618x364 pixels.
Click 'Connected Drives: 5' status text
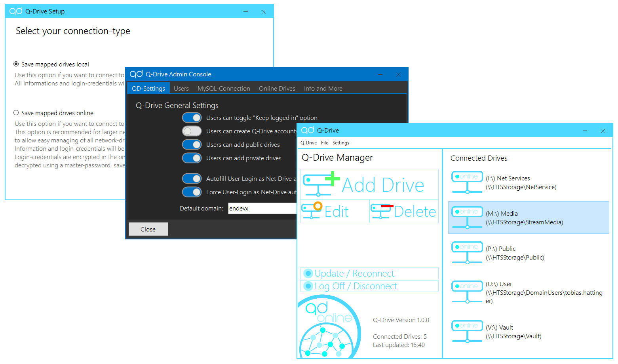[400, 336]
